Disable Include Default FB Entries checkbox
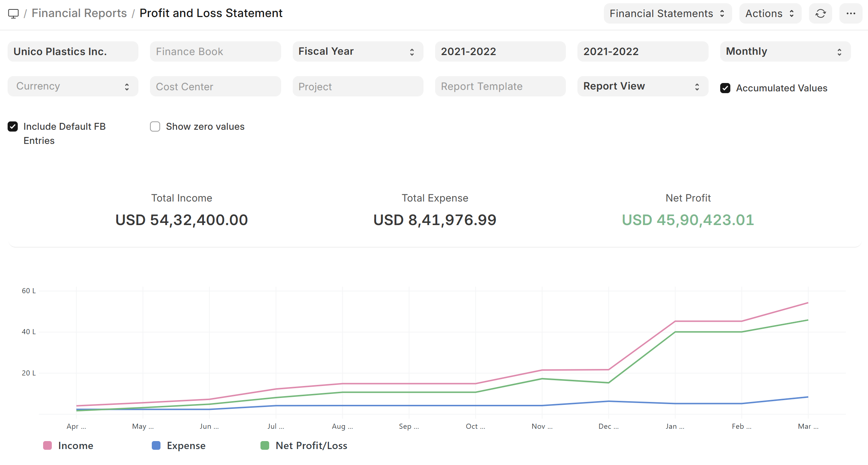 click(13, 126)
